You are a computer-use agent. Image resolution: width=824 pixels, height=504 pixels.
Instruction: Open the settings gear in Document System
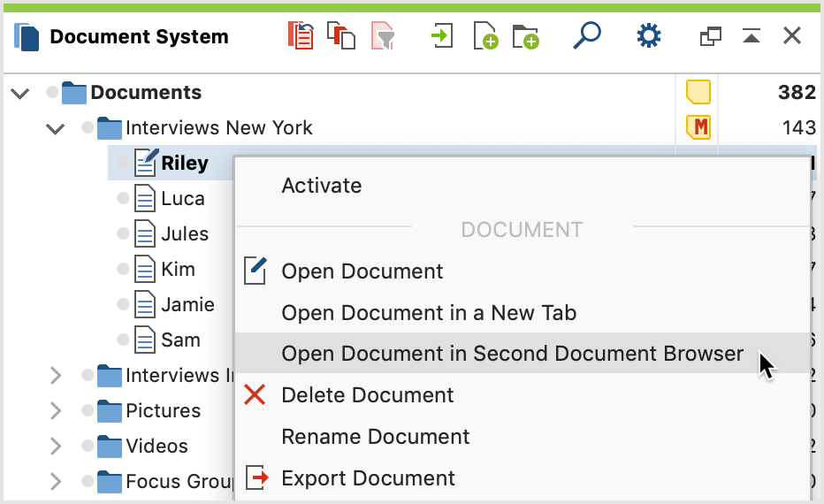coord(649,35)
